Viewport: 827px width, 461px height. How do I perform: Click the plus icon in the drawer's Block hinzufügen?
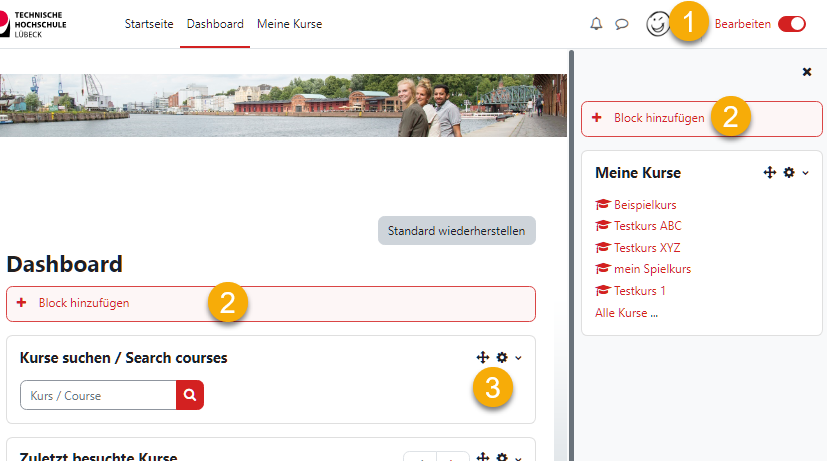tap(597, 118)
